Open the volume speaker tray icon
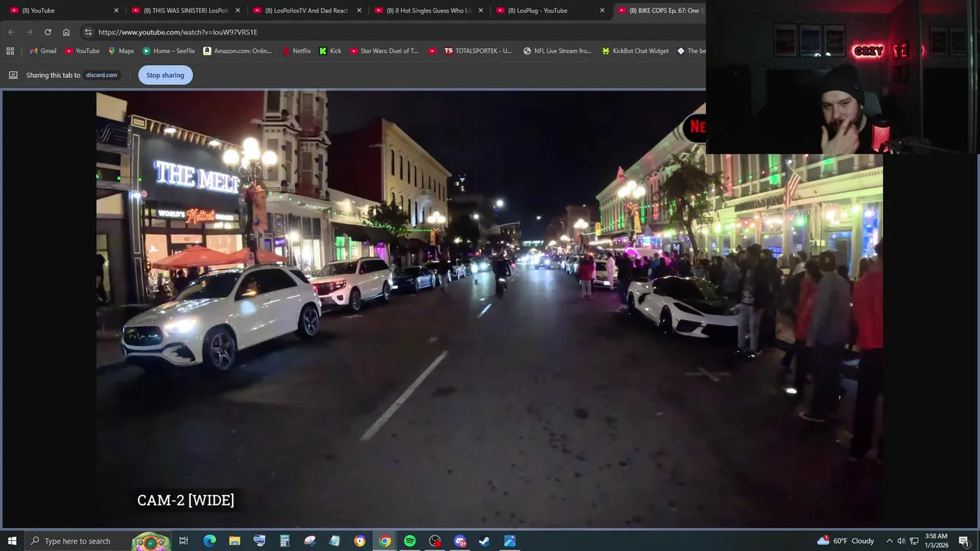This screenshot has width=980, height=551. coord(901,541)
